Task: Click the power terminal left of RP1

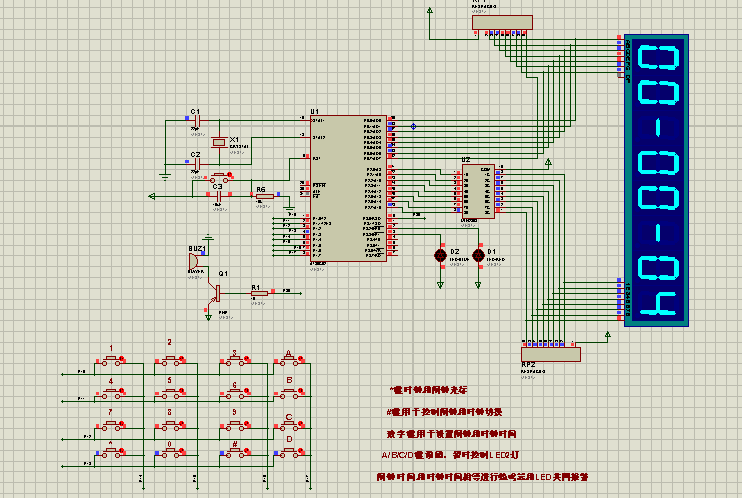Action: tap(430, 10)
